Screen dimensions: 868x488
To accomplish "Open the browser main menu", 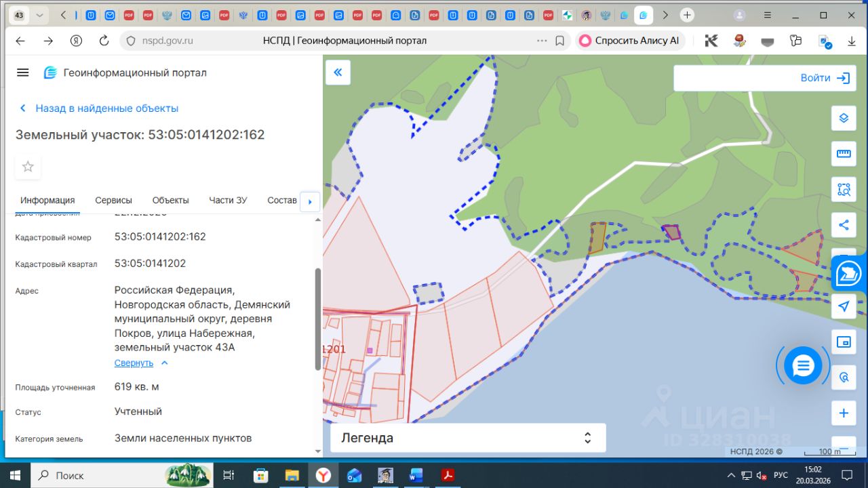I will click(x=768, y=15).
